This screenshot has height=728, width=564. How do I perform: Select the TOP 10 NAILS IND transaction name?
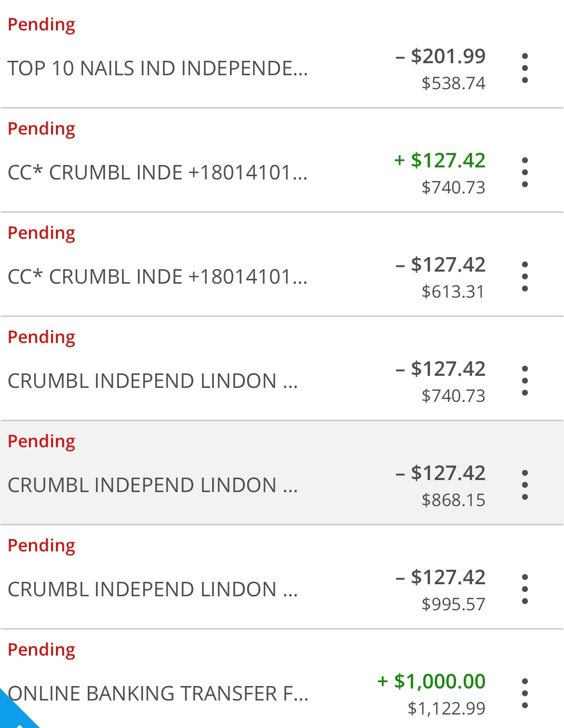158,69
